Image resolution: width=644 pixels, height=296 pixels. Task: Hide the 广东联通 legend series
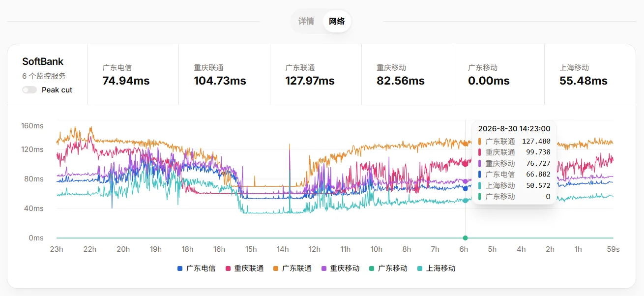[293, 268]
